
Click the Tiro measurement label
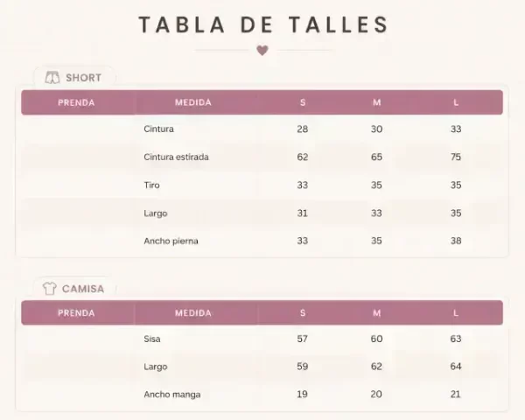[x=151, y=185]
